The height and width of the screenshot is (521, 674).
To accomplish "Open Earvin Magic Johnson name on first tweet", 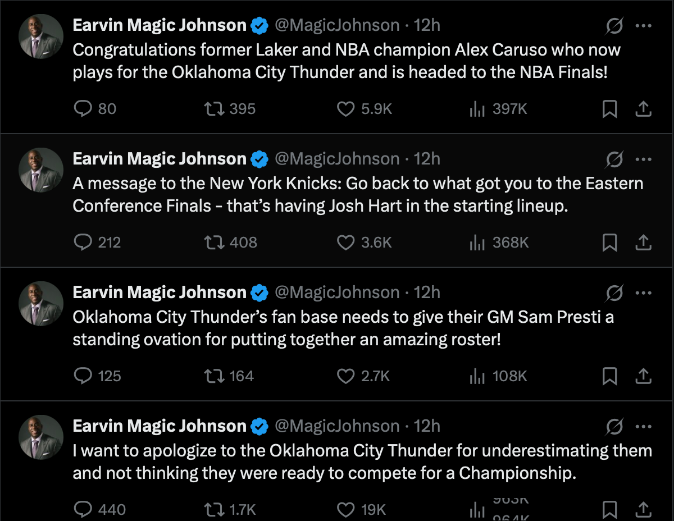I will [159, 25].
